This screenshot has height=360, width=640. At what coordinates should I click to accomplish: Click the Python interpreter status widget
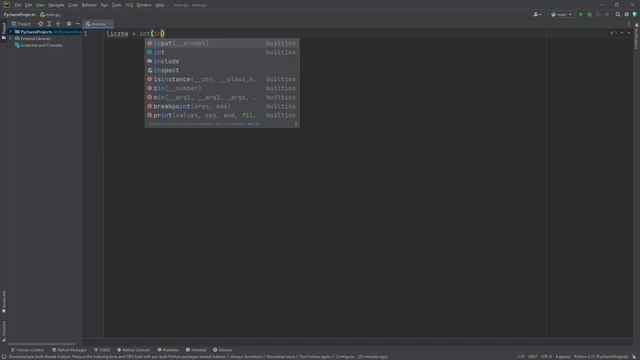point(601,356)
